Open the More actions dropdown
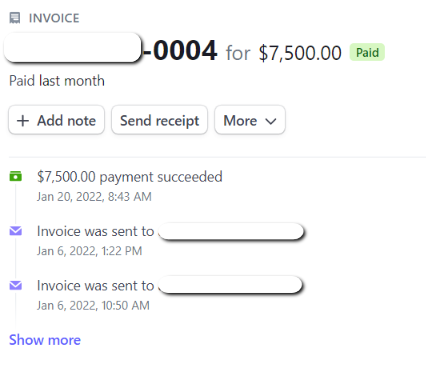Screen dimensions: 426x372 click(x=250, y=120)
